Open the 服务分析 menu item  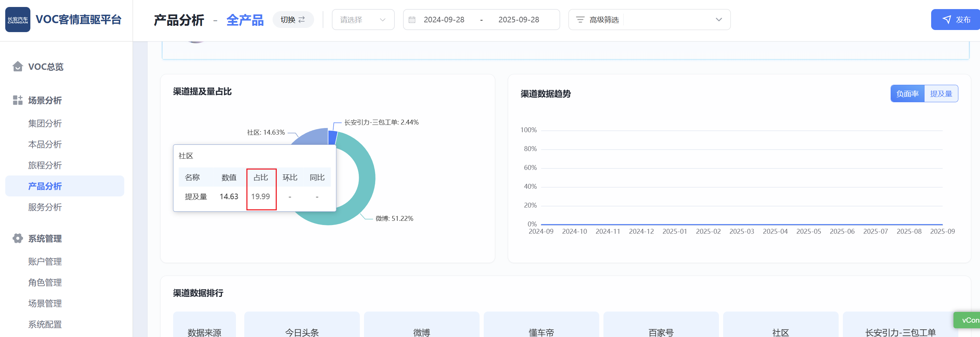click(45, 207)
